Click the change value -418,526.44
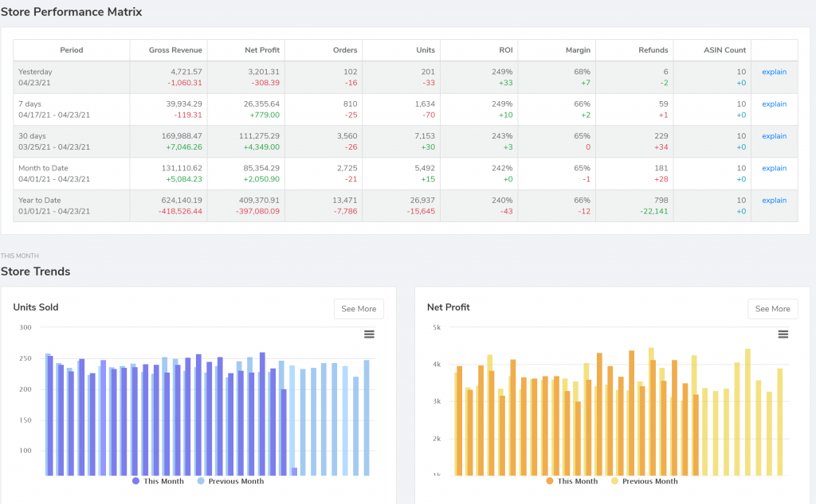 click(x=180, y=212)
